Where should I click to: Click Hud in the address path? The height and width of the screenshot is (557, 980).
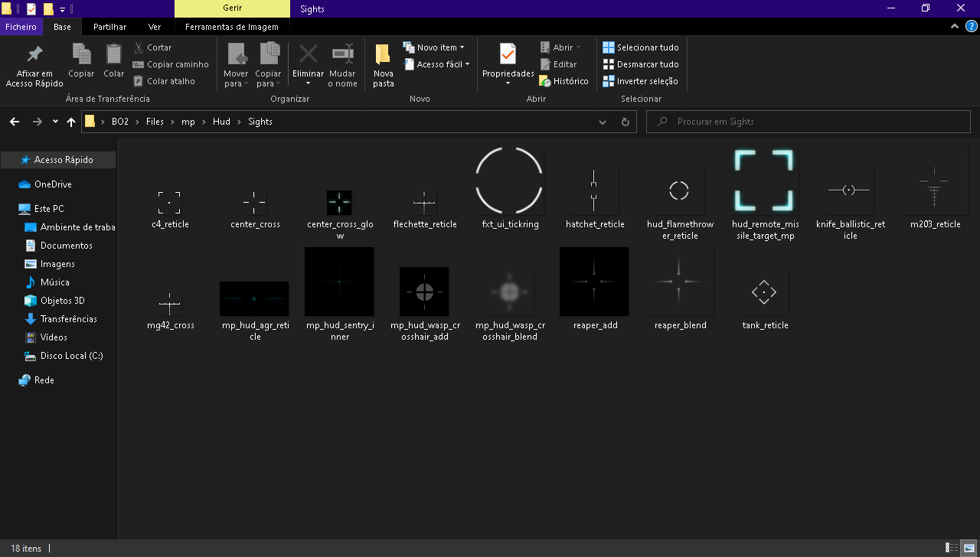coord(221,122)
